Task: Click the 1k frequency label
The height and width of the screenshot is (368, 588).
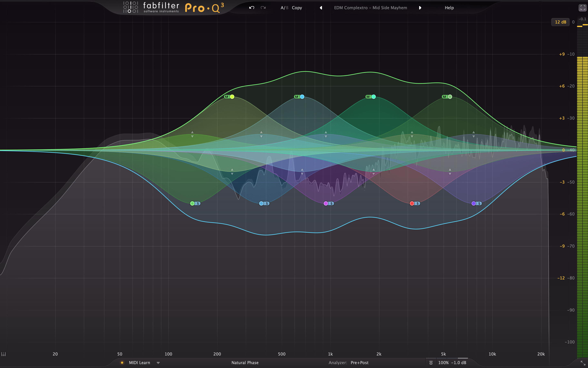Action: tap(330, 354)
